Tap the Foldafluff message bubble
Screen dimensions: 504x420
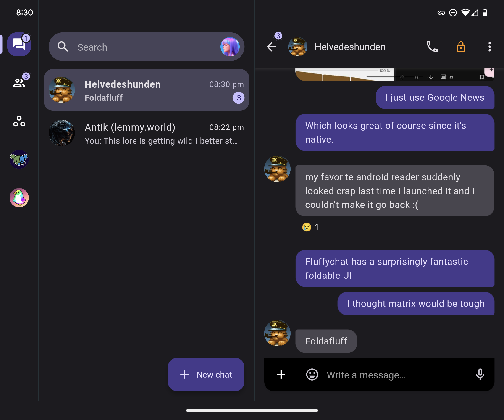[326, 341]
